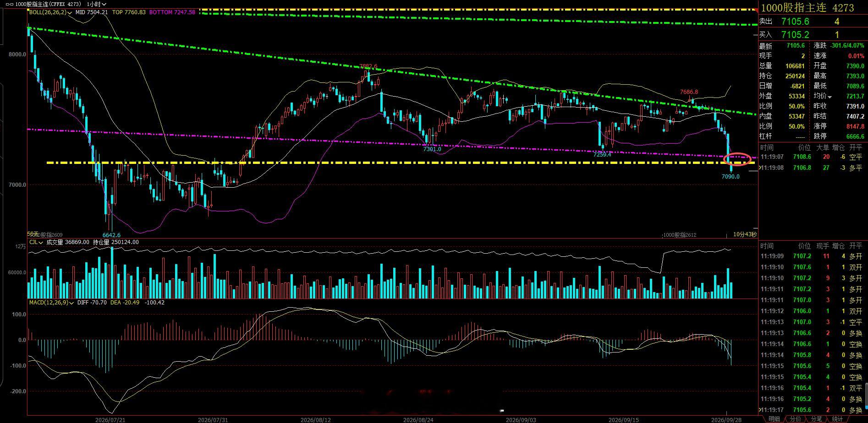Click the 昨结 value 7407.2
868x423 pixels.
[855, 116]
